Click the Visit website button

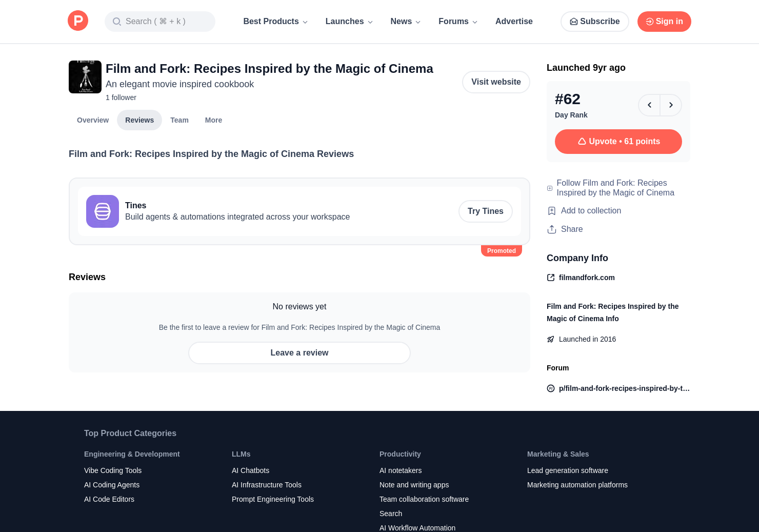[x=496, y=82]
